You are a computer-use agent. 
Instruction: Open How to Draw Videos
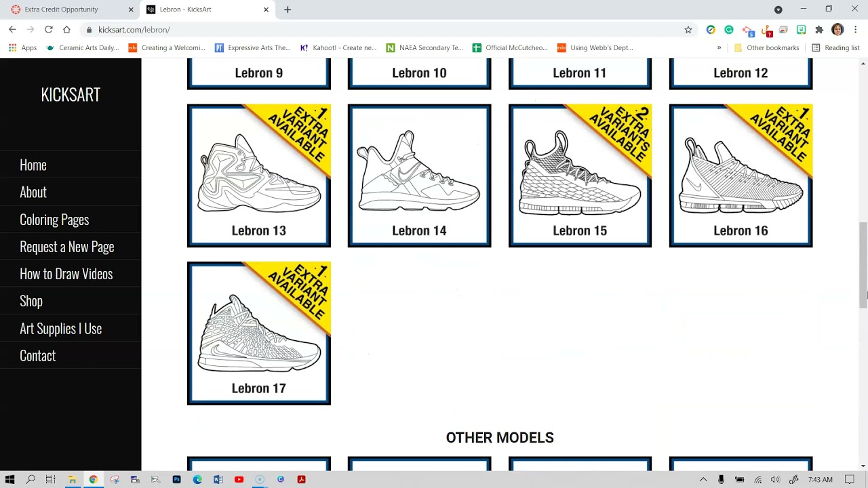66,274
